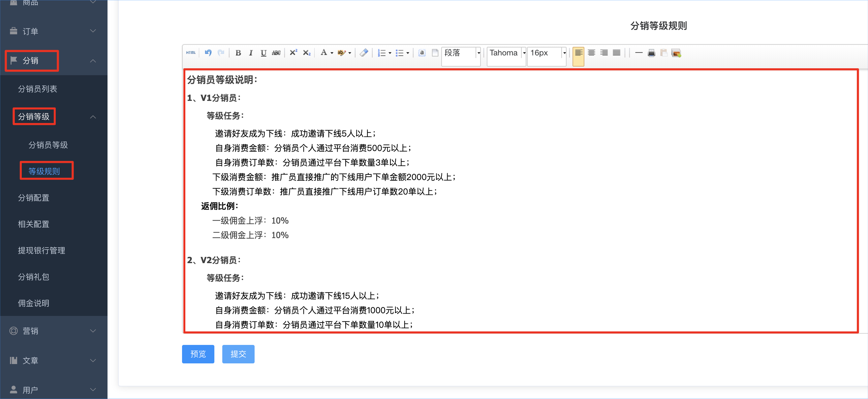868x399 pixels.
Task: Open highlight color dropdown arrow
Action: pos(350,53)
